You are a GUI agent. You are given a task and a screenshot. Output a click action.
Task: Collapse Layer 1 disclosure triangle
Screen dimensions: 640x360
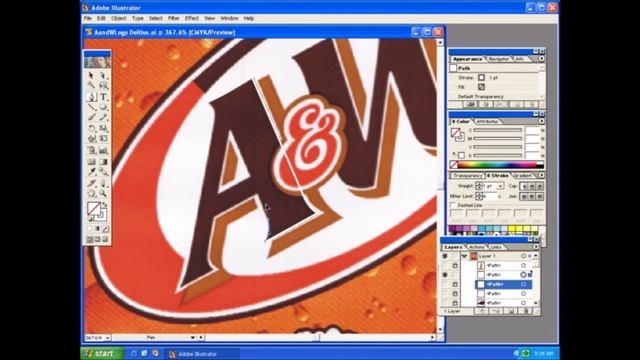click(464, 256)
